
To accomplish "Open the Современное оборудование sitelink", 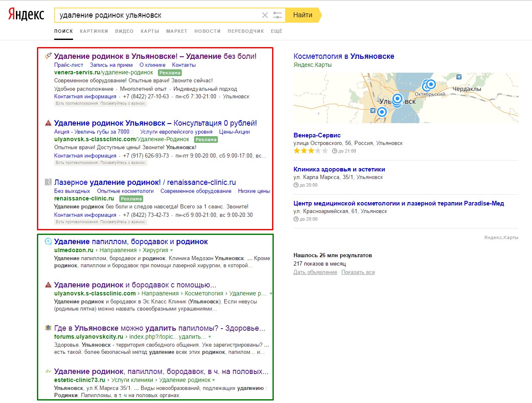I will pyautogui.click(x=196, y=191).
